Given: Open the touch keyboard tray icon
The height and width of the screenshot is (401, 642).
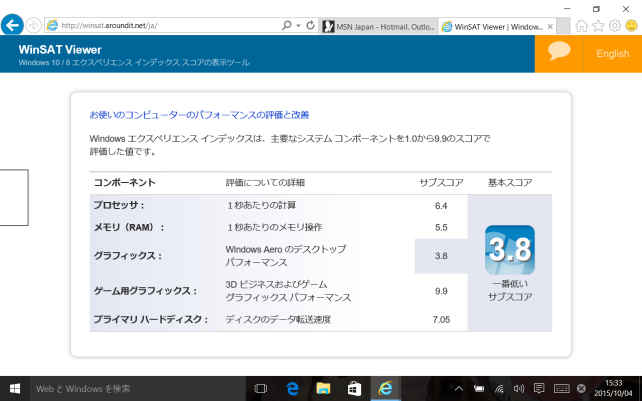Looking at the screenshot, I should point(561,388).
